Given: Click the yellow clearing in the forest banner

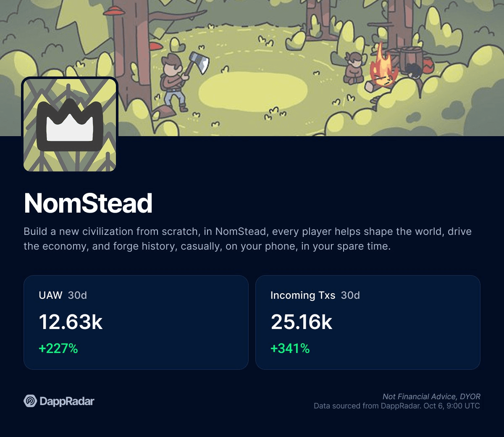Looking at the screenshot, I should (253, 89).
